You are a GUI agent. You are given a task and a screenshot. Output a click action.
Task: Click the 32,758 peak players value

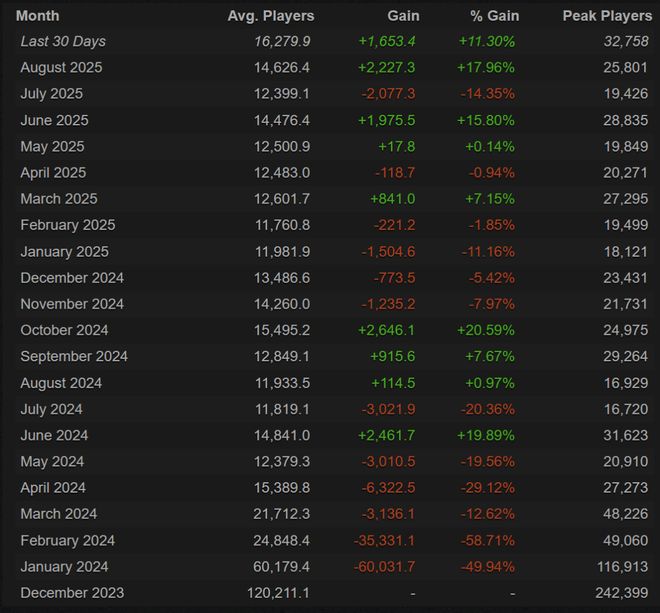coord(626,41)
